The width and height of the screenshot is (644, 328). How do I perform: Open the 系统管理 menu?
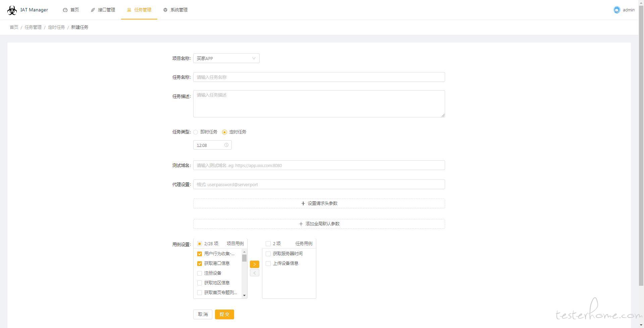[175, 10]
